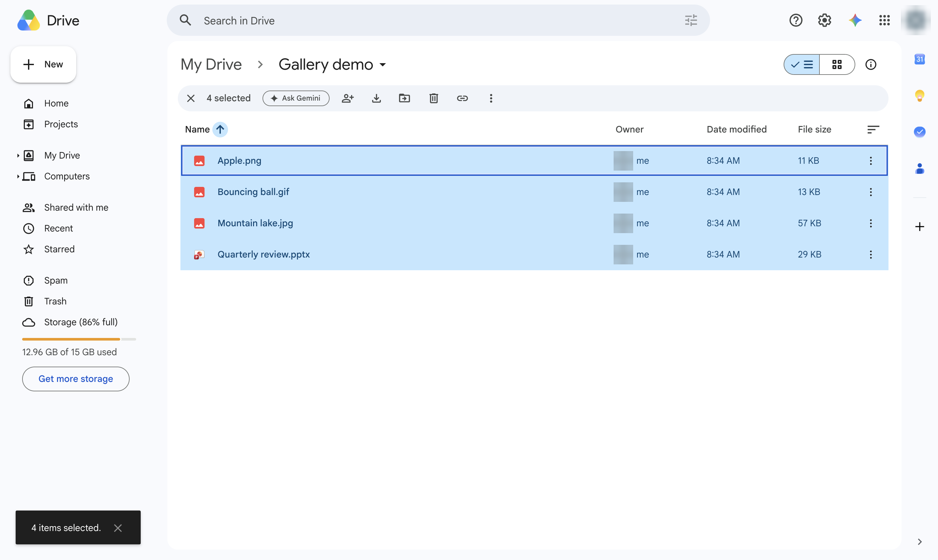Move selected files to trash

(x=433, y=98)
